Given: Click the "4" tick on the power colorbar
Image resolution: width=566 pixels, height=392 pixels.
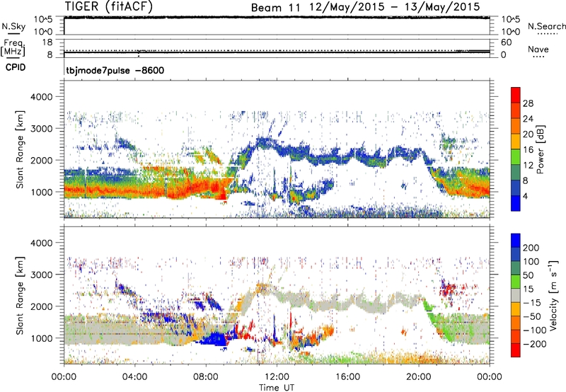Looking at the screenshot, I should tap(525, 197).
